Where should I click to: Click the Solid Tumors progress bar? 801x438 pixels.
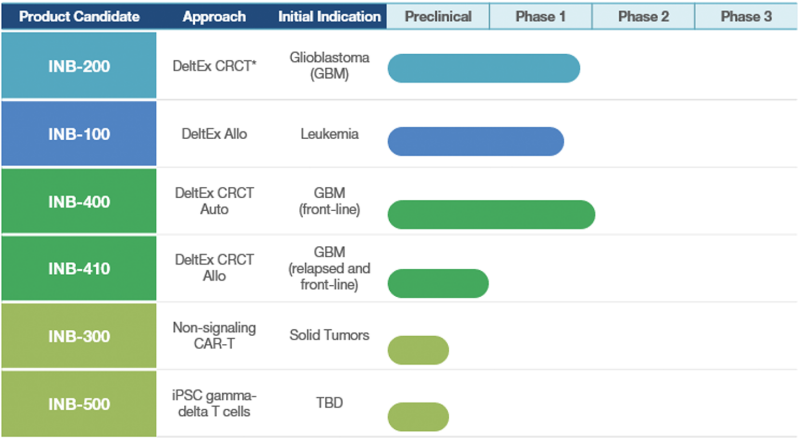click(x=418, y=350)
